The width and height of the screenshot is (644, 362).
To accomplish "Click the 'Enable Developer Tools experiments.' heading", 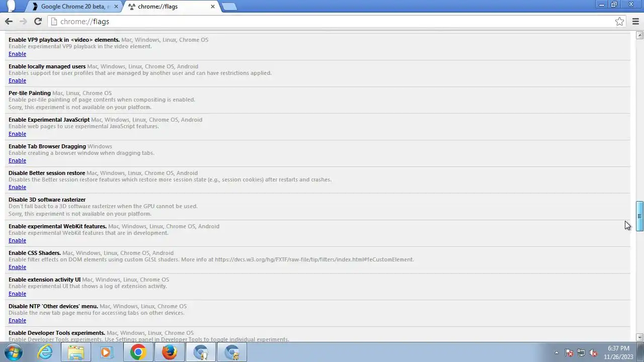I will (x=57, y=333).
